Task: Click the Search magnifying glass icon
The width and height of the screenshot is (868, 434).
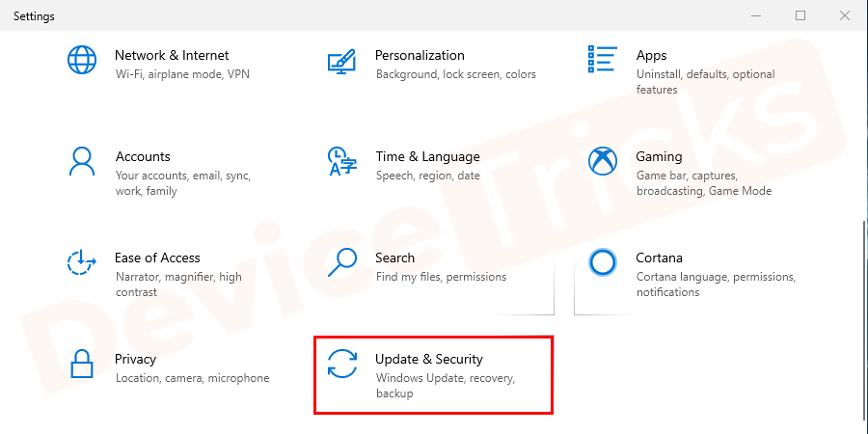Action: tap(342, 262)
